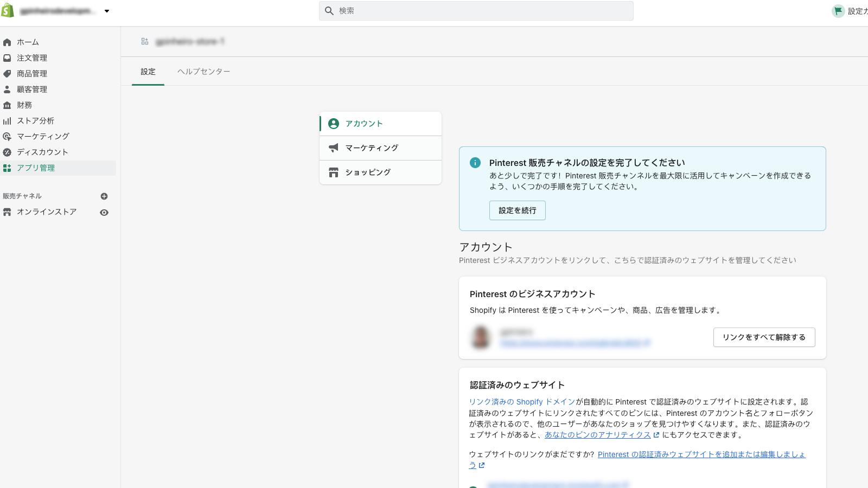Click the info icon in the banner
This screenshot has width=868, height=488.
coord(475,163)
